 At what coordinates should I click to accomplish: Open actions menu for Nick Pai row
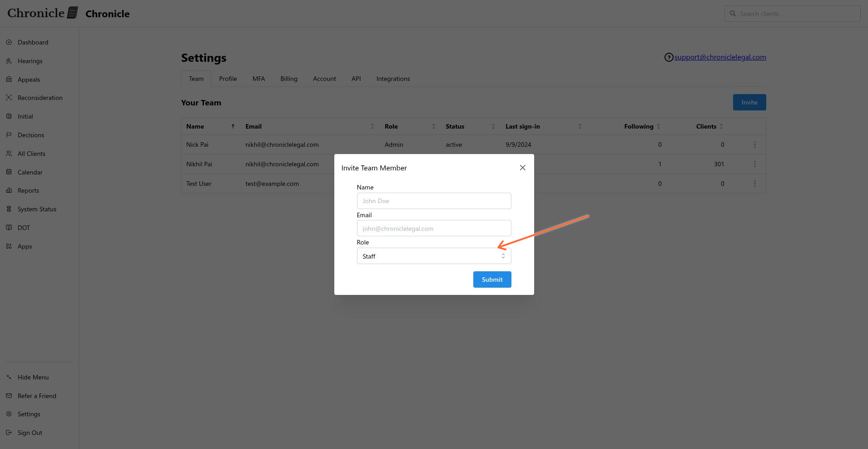[755, 145]
